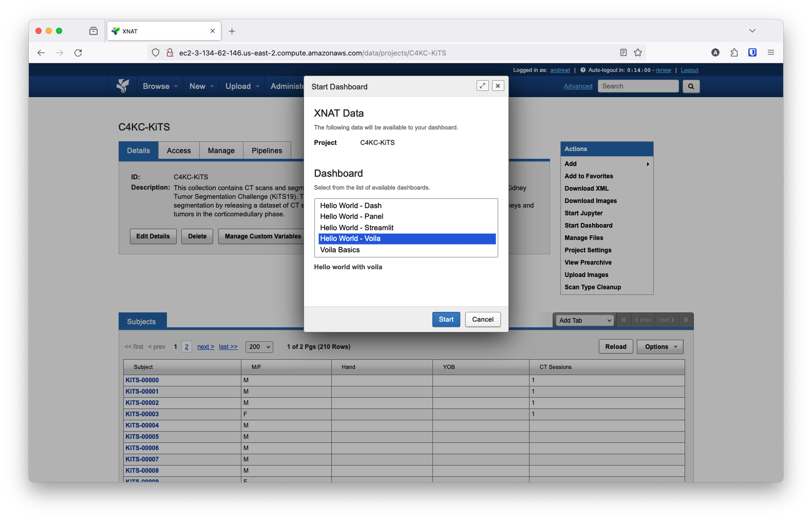Viewport: 812px width, 520px height.
Task: Open the Options dropdown button
Action: coord(659,347)
